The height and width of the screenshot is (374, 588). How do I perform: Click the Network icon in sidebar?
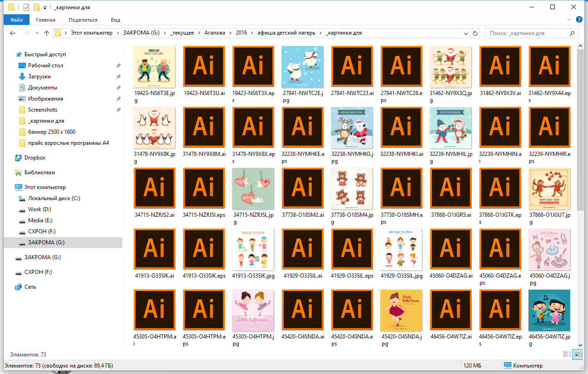[x=18, y=287]
